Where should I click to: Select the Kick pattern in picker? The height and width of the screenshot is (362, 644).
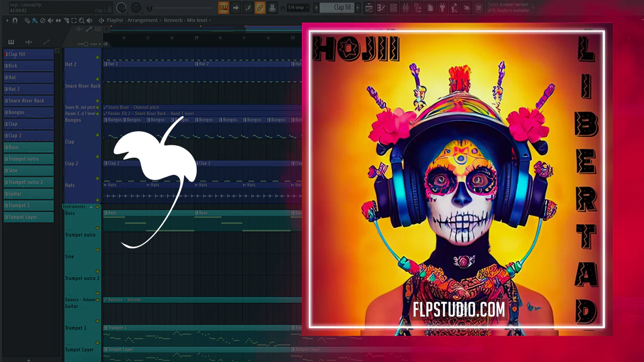(29, 66)
